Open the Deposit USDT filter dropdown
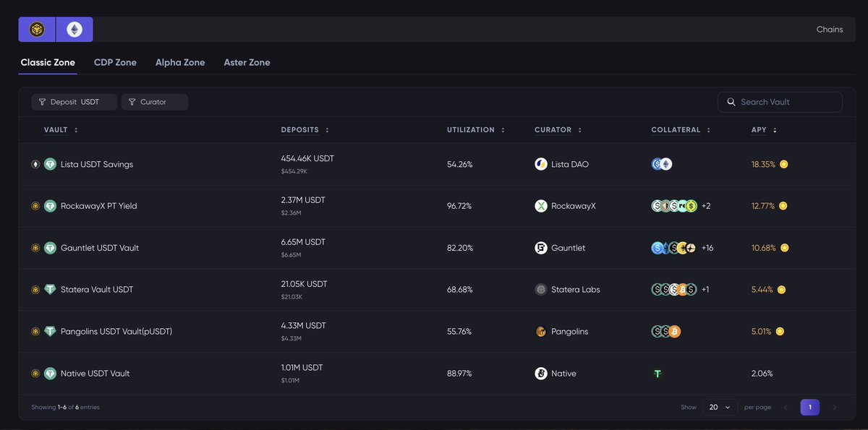 74,102
